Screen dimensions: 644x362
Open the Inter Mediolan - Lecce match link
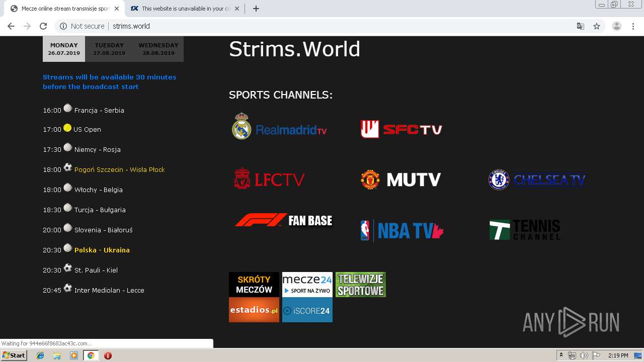(x=109, y=290)
